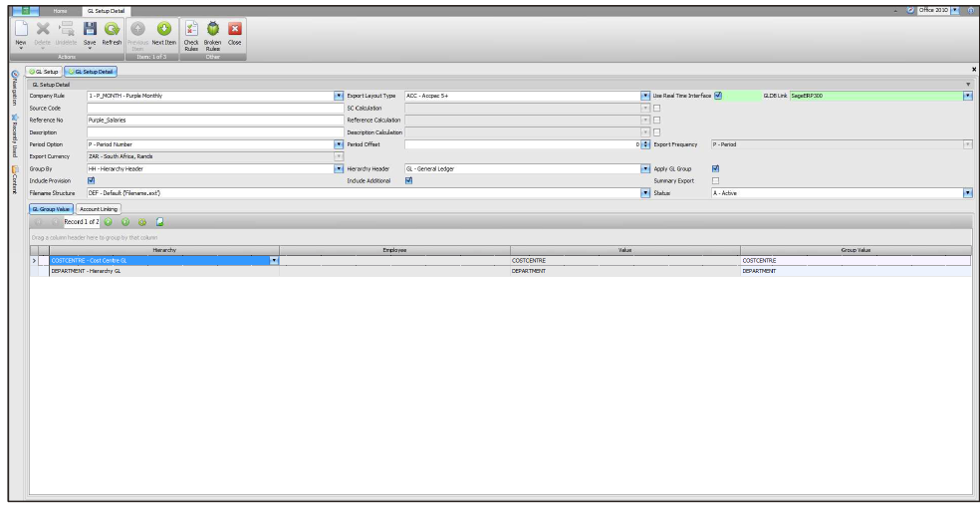Go to the Next Item
Image resolution: width=980 pixels, height=505 pixels.
click(163, 28)
